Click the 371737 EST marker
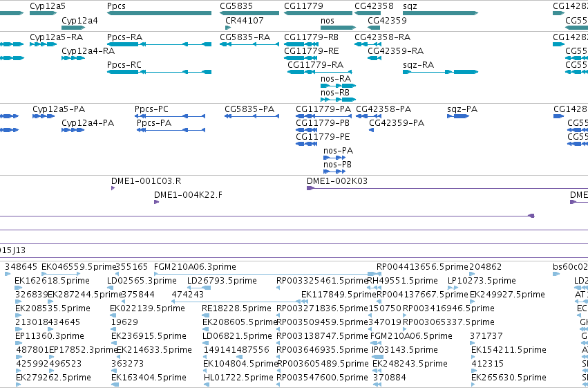588x388 pixels. pos(473,343)
